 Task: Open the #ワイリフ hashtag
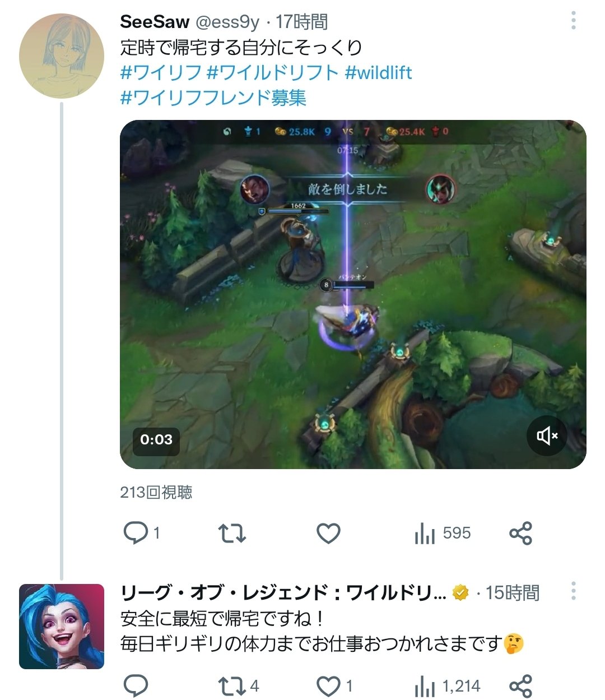click(x=161, y=72)
